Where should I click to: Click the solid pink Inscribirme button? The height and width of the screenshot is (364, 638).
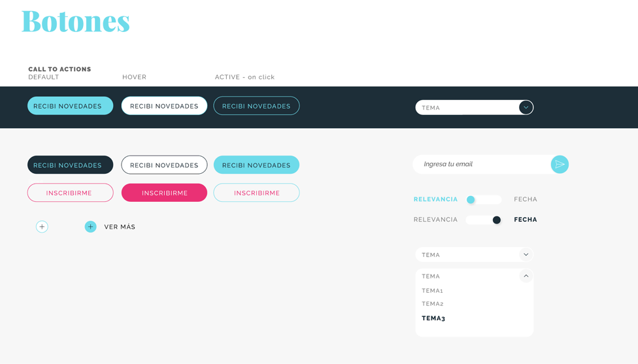pyautogui.click(x=164, y=193)
